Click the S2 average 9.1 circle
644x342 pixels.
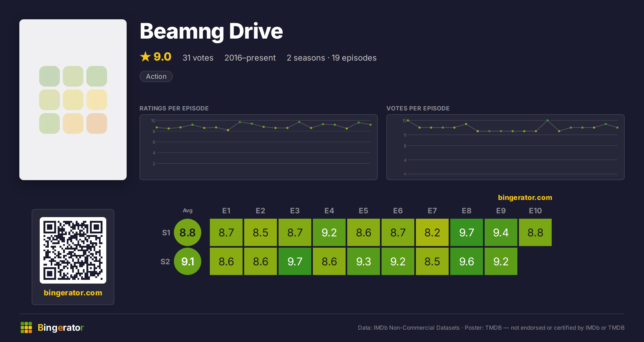[188, 261]
